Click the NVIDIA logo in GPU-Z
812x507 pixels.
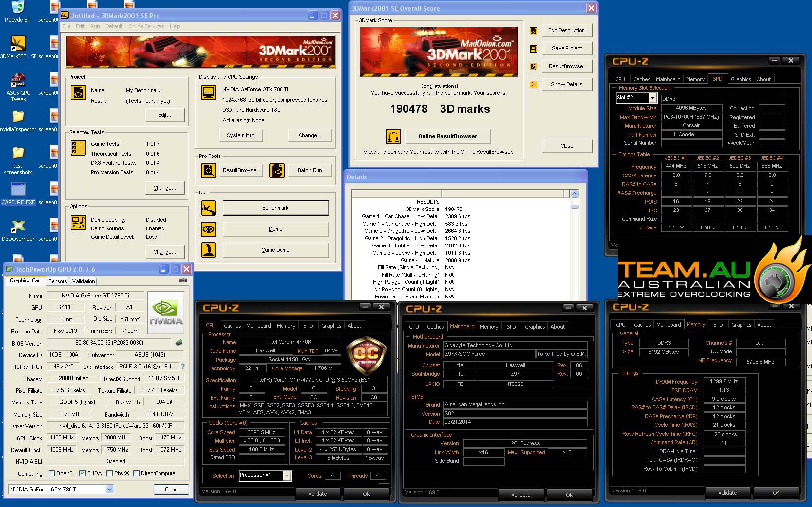(166, 313)
